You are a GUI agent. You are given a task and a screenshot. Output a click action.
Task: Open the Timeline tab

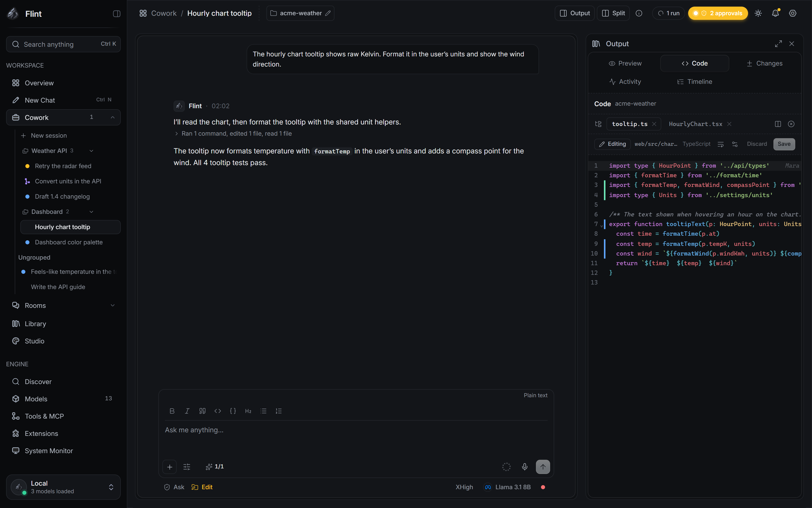click(x=695, y=82)
